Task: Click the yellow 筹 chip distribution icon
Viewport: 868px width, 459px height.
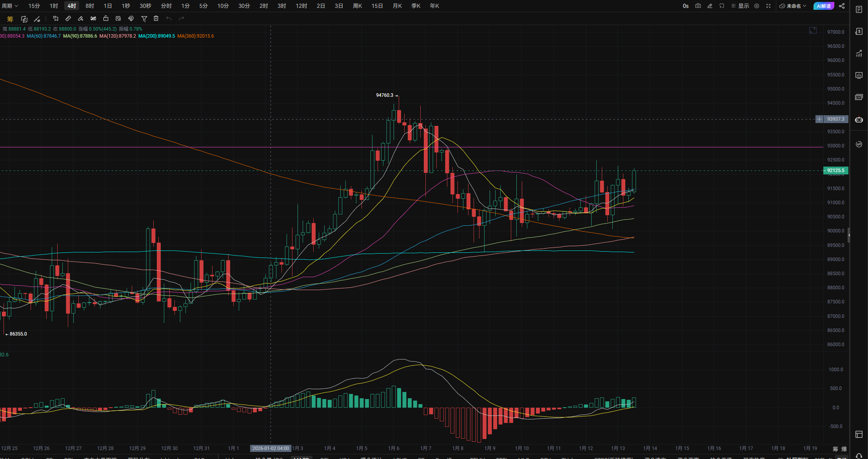Action: pyautogui.click(x=10, y=19)
